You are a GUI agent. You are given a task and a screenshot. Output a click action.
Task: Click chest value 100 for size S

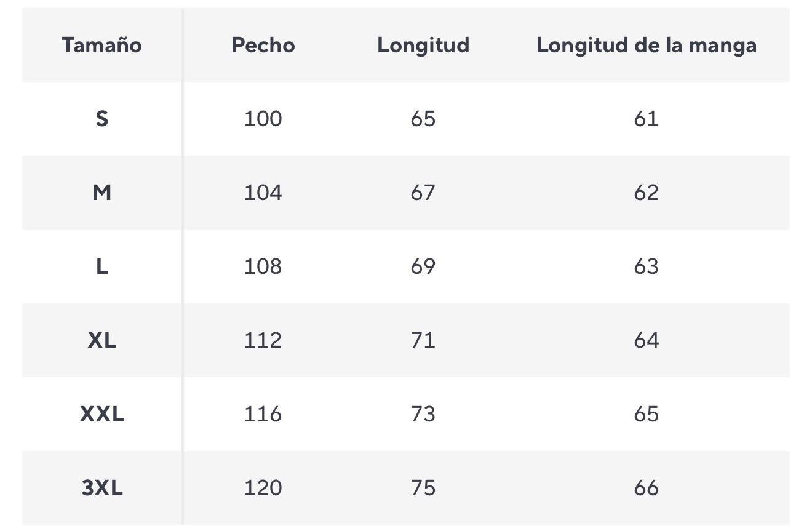263,118
